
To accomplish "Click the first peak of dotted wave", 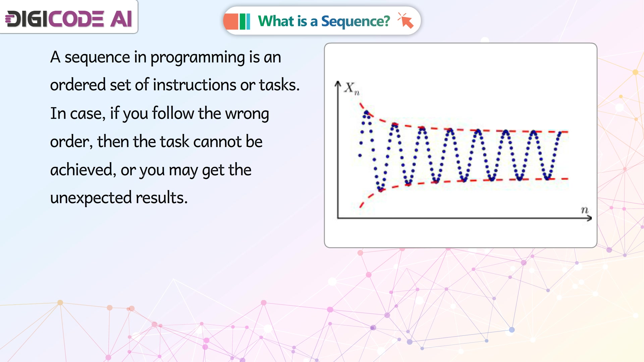I will [366, 112].
